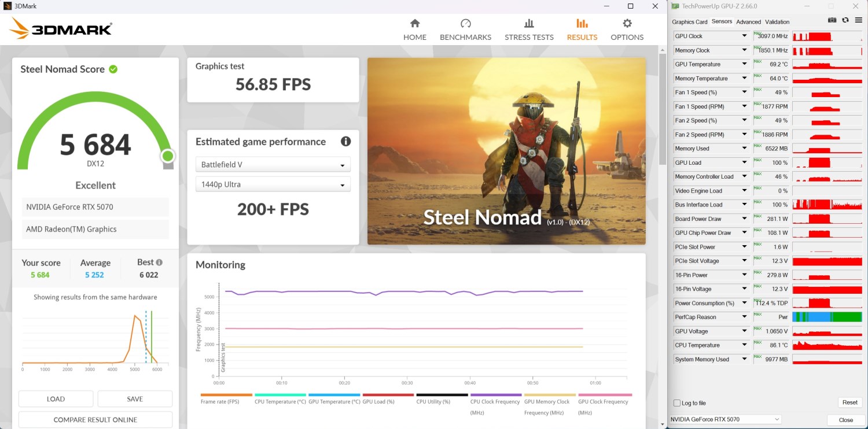Enable the Log to file checkbox
Viewport: 868px width, 429px height.
[677, 403]
